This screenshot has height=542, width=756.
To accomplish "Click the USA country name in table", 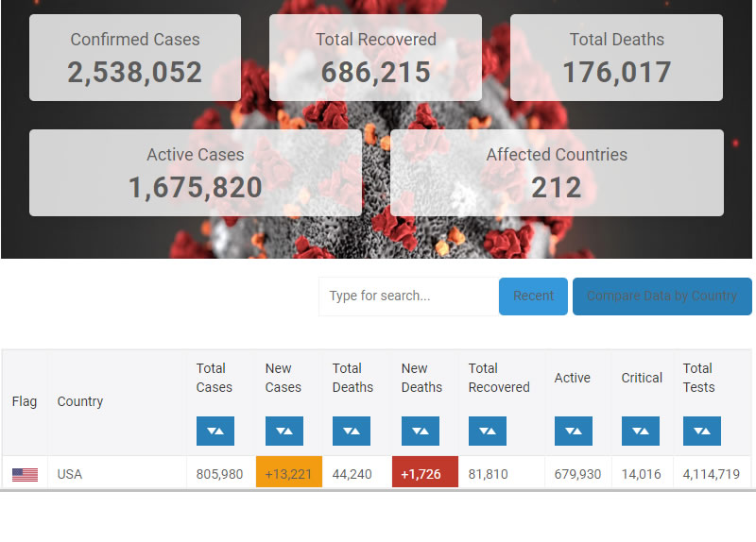I will click(x=70, y=474).
